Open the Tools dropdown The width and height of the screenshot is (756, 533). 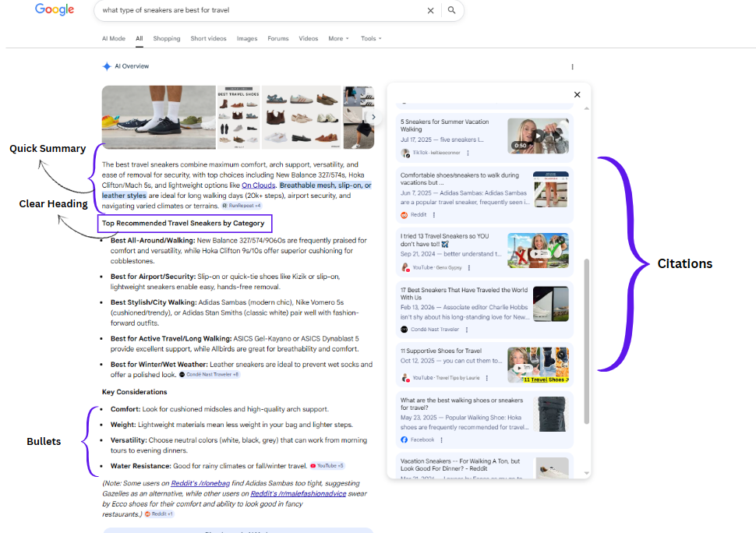coord(371,38)
